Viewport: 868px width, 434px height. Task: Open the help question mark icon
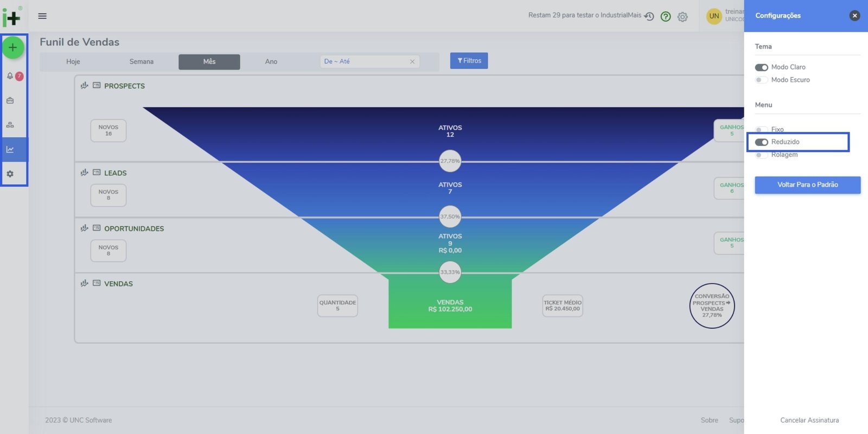(x=666, y=17)
